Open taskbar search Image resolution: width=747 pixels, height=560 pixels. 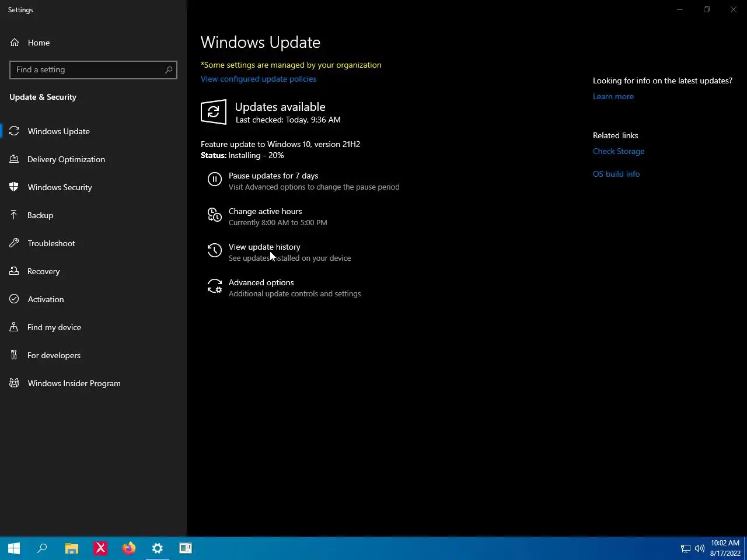click(42, 548)
